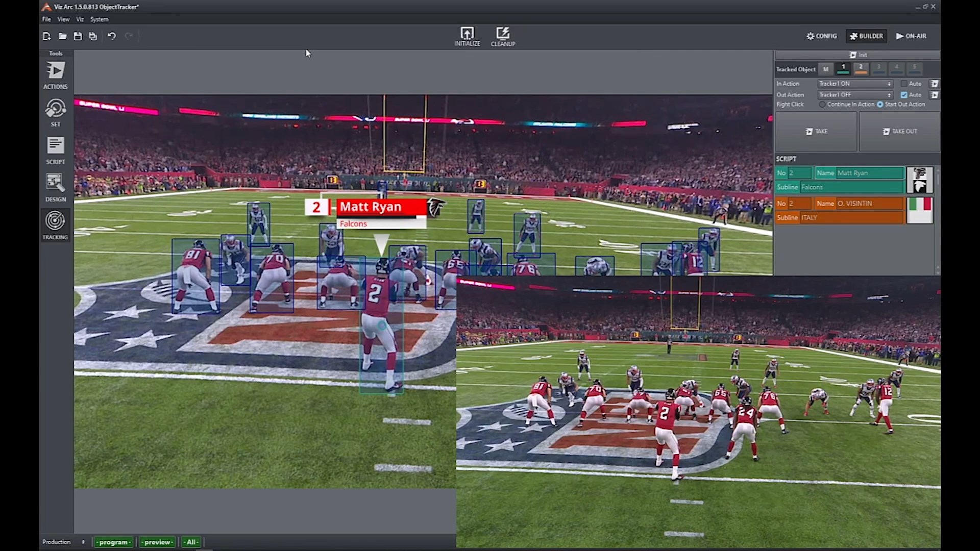
Task: Open the System menu
Action: 100,19
